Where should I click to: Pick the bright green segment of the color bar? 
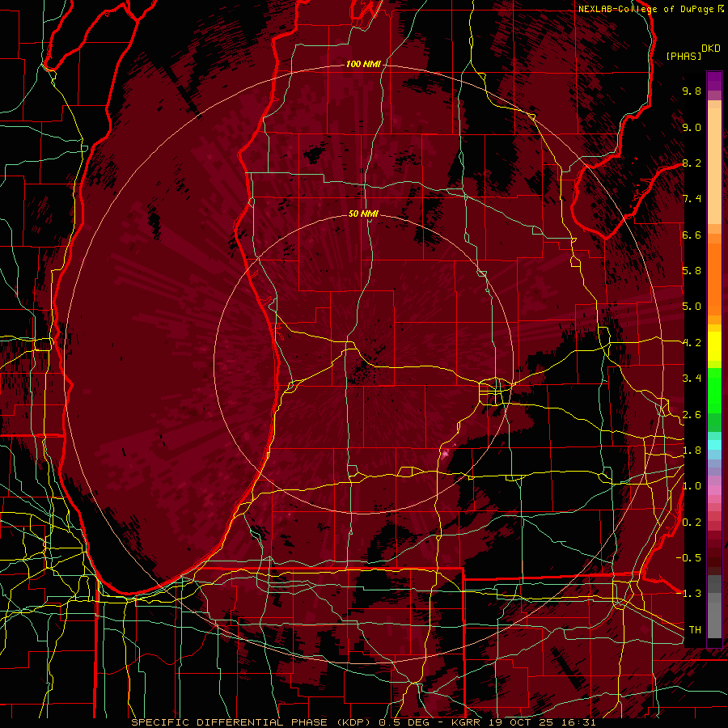click(714, 390)
